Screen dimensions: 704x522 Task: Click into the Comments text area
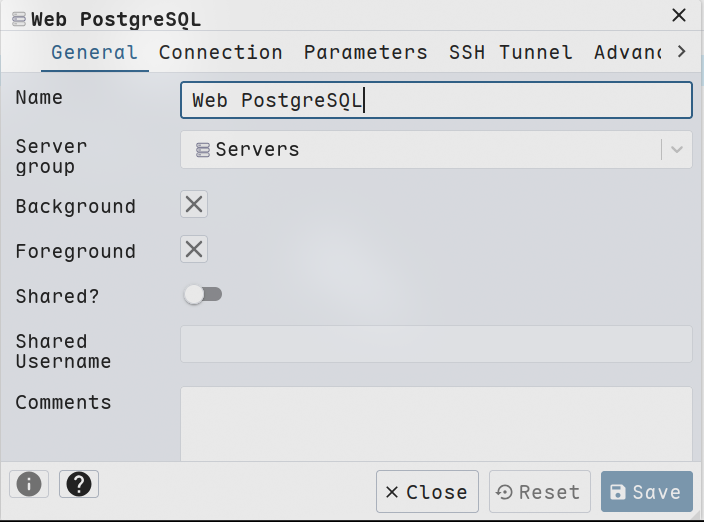[436, 423]
